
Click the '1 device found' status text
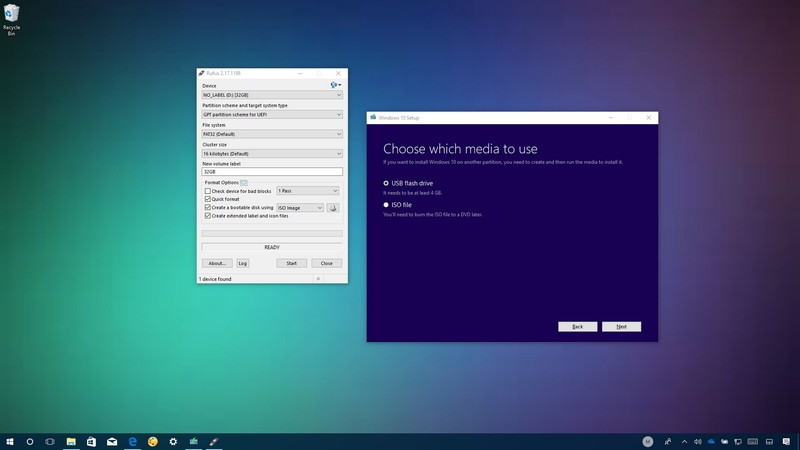pos(215,279)
